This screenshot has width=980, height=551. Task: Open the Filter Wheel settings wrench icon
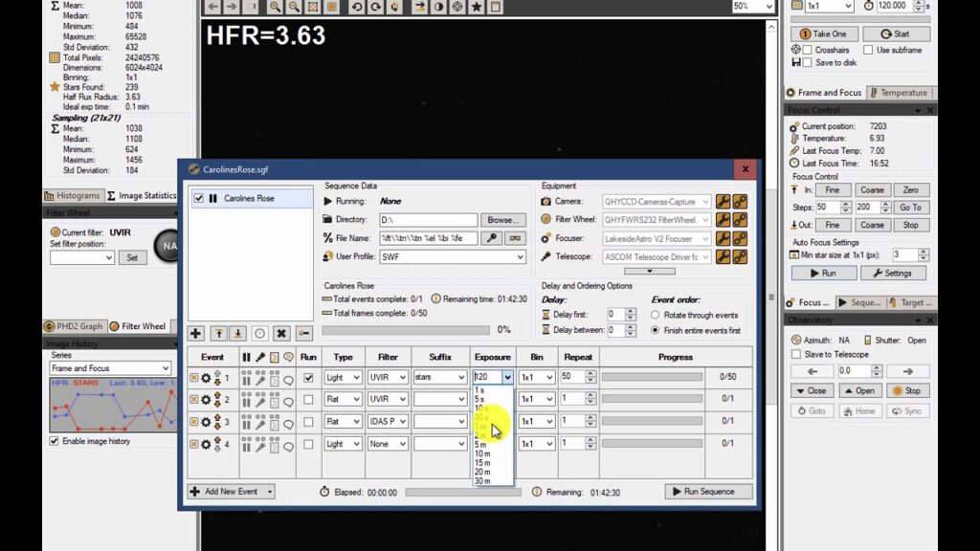724,220
